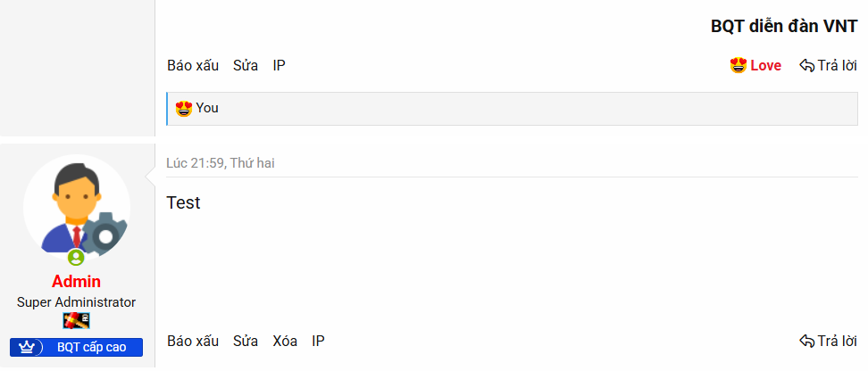The height and width of the screenshot is (371, 868).
Task: Click the "Super Administrator" user title
Action: point(76,302)
